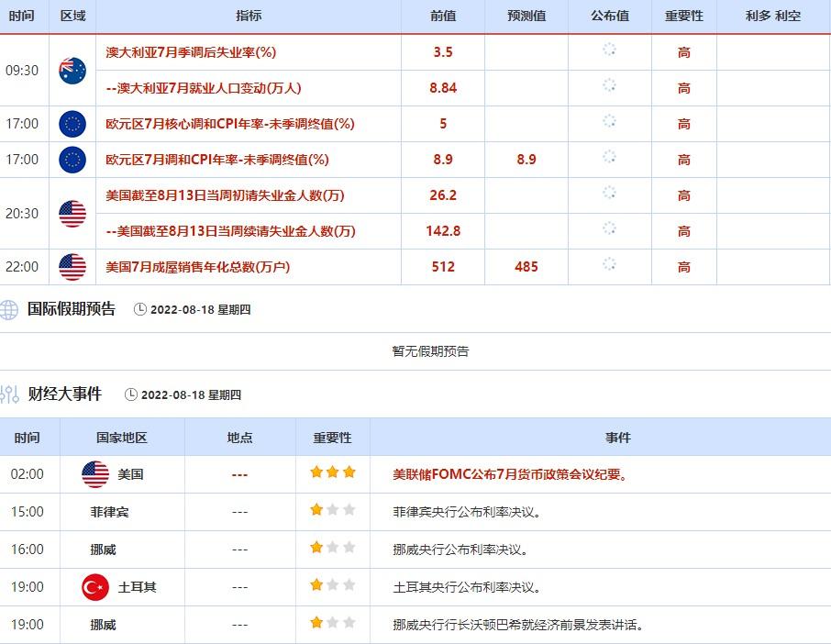831x644 pixels.
Task: Click the EU flag for core CPI row
Action: (72, 124)
